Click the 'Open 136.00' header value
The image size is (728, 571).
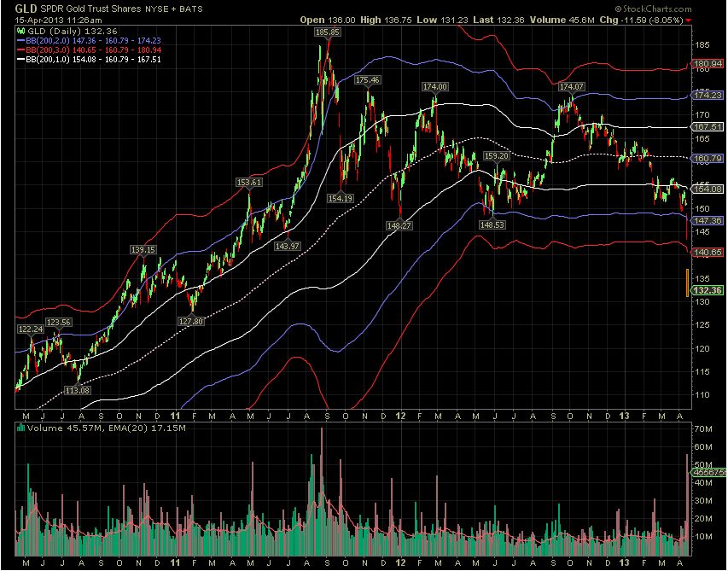click(328, 20)
